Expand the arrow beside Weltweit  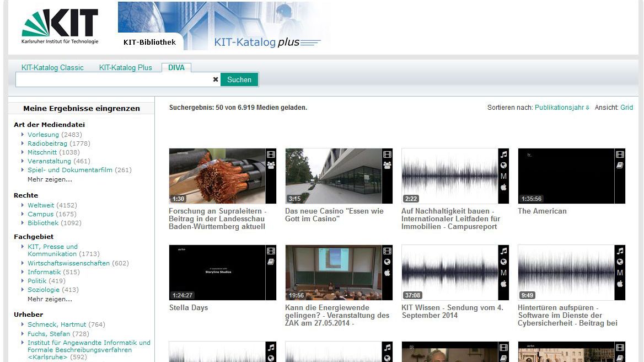click(23, 205)
